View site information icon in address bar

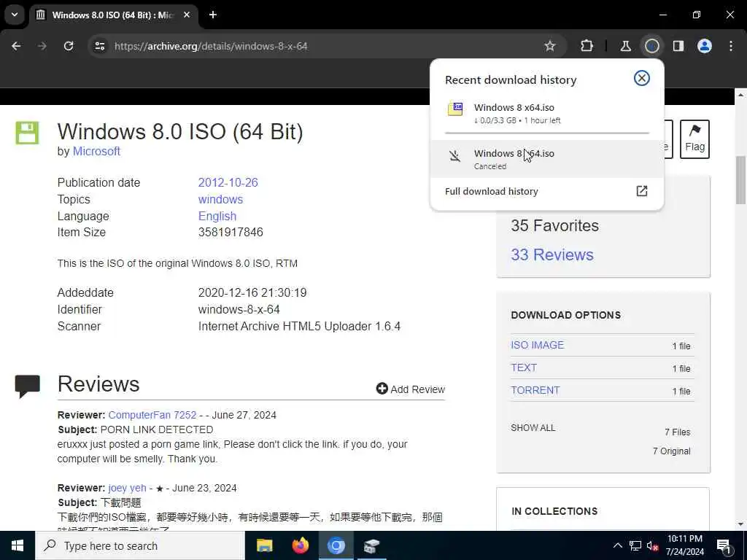coord(99,46)
